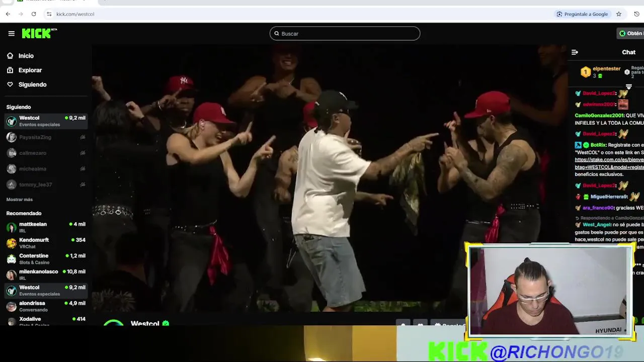This screenshot has height=362, width=644.
Task: Open michealma avatar in sidebar
Action: (x=11, y=169)
